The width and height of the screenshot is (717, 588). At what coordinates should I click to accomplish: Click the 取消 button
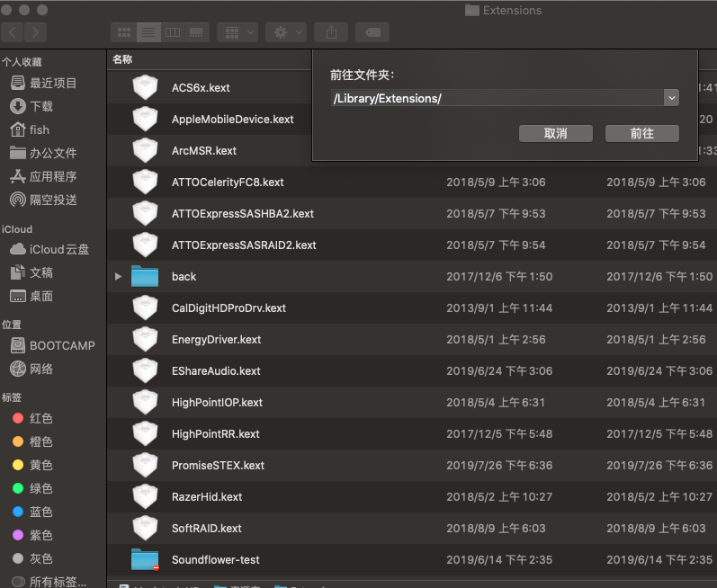[x=555, y=133]
